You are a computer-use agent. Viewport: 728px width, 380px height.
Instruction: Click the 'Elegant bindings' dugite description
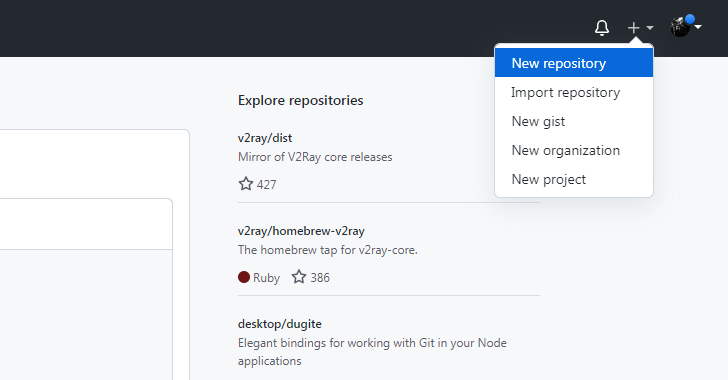[372, 352]
